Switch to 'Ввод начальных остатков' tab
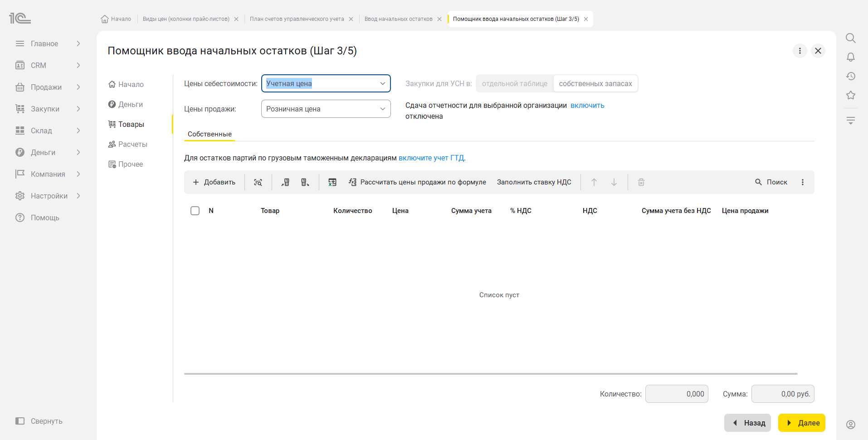Screen dimensions: 868x440 coord(398,19)
